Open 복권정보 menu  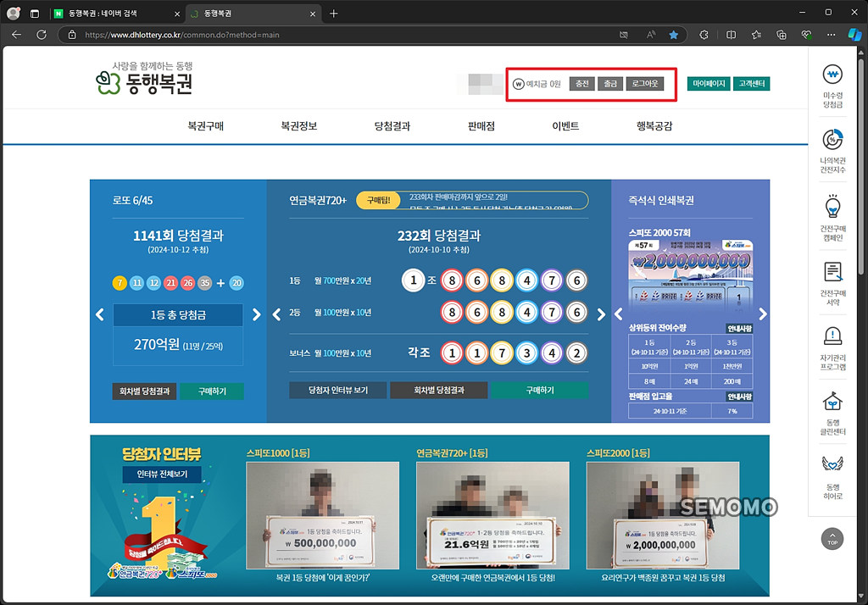coord(299,126)
